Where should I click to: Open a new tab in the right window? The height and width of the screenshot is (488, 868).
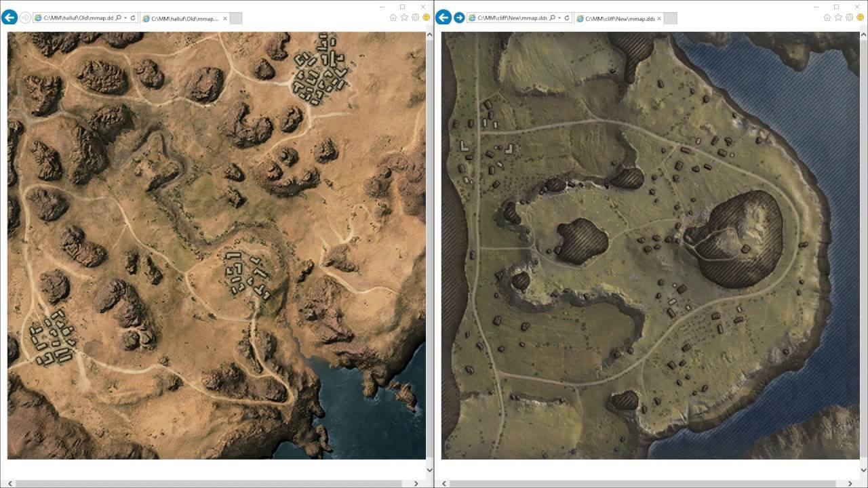tap(669, 18)
